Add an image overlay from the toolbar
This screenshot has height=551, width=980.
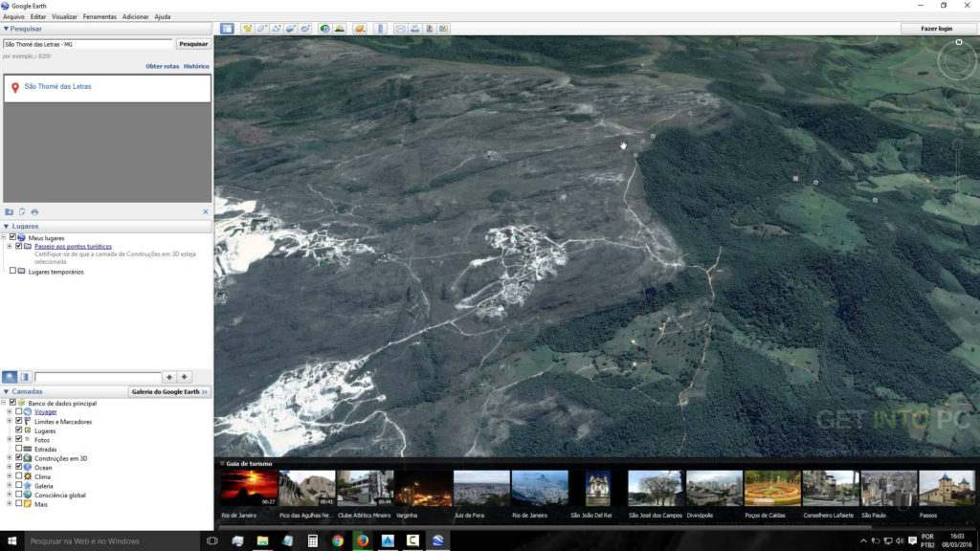291,29
